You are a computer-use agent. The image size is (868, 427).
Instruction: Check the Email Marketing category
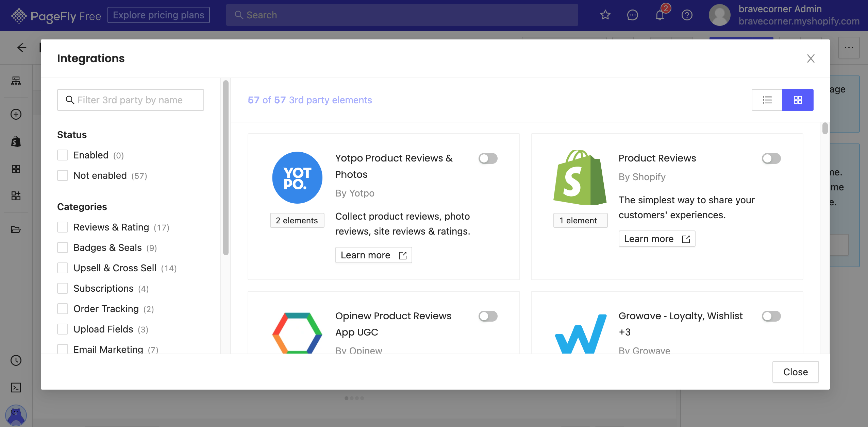[63, 349]
